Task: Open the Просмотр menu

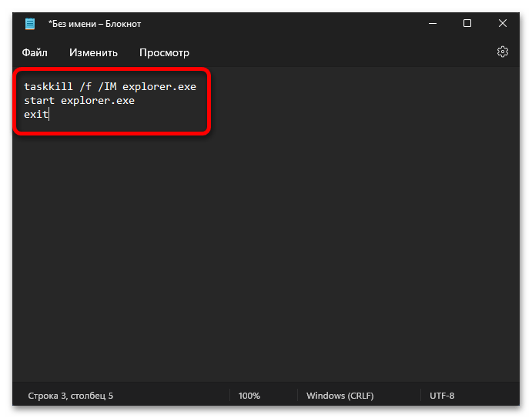Action: pyautogui.click(x=164, y=52)
